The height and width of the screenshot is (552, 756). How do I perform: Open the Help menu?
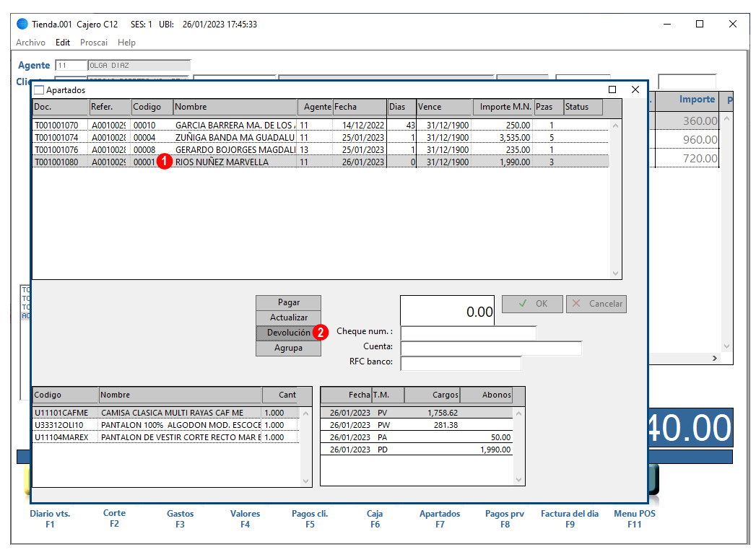(x=126, y=43)
